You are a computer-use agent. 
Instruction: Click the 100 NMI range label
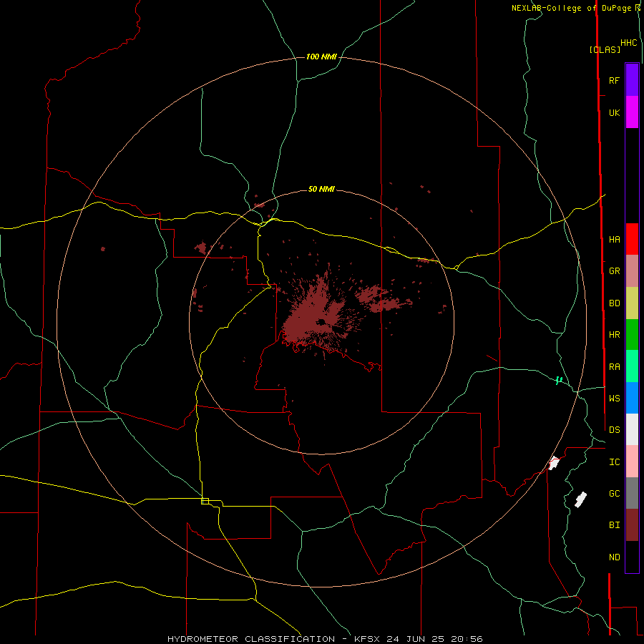click(321, 57)
